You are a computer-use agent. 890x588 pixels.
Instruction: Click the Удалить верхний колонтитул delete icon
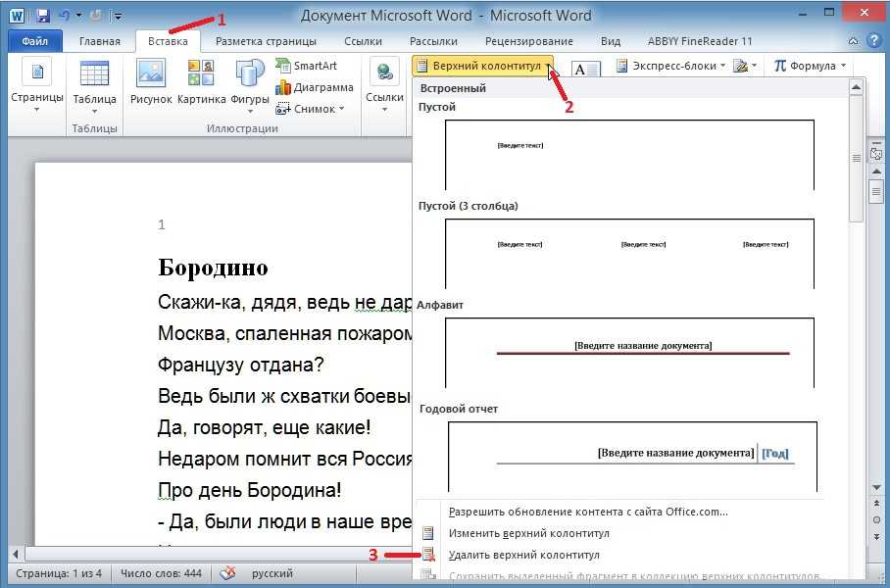pos(428,555)
